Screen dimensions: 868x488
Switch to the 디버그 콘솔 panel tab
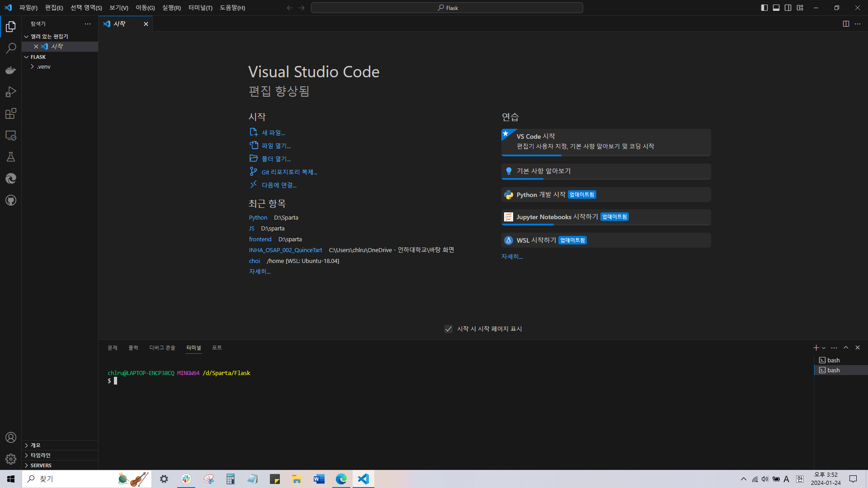(162, 348)
